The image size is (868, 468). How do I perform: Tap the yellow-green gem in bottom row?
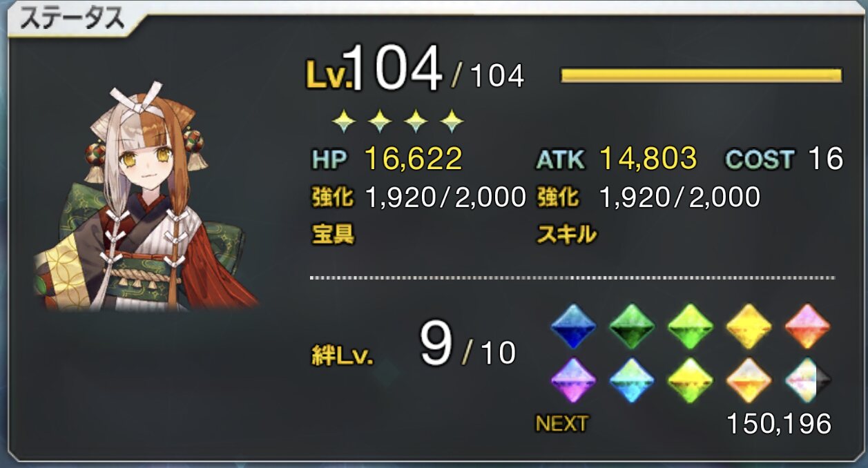coord(691,380)
